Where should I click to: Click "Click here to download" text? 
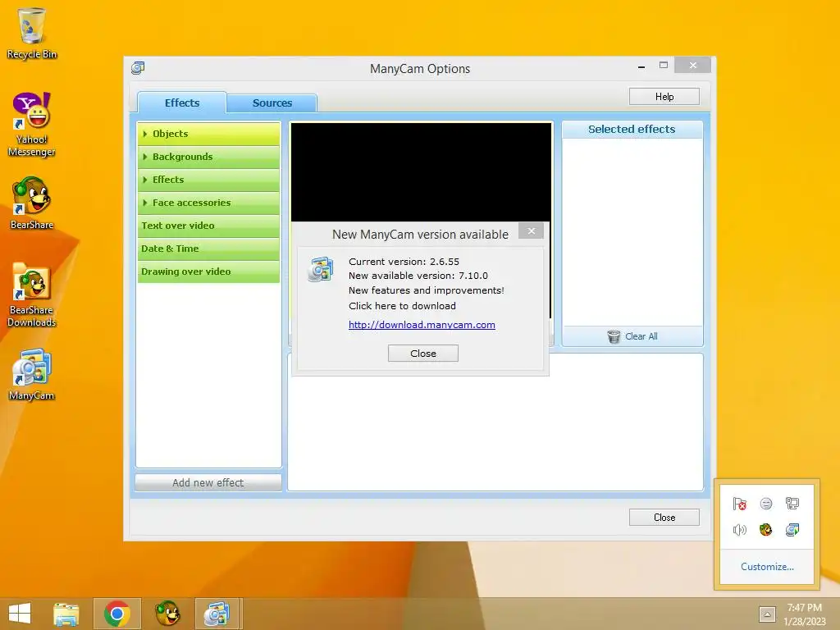pos(402,306)
